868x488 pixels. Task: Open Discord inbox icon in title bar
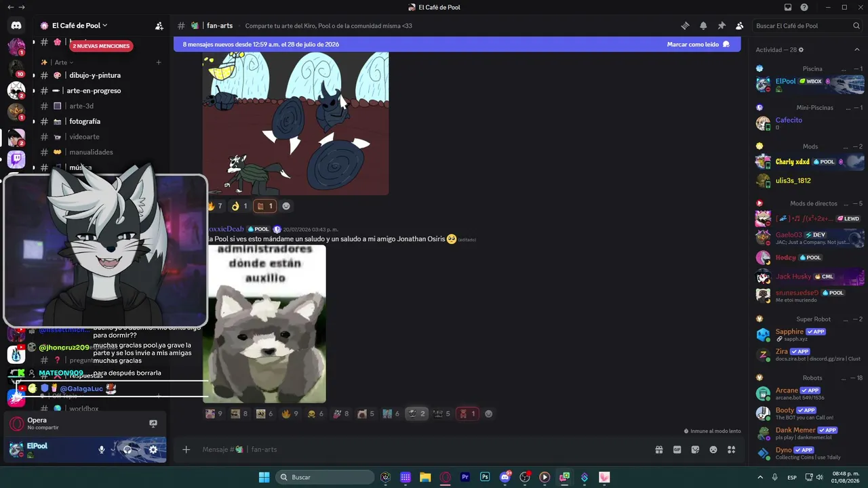788,7
